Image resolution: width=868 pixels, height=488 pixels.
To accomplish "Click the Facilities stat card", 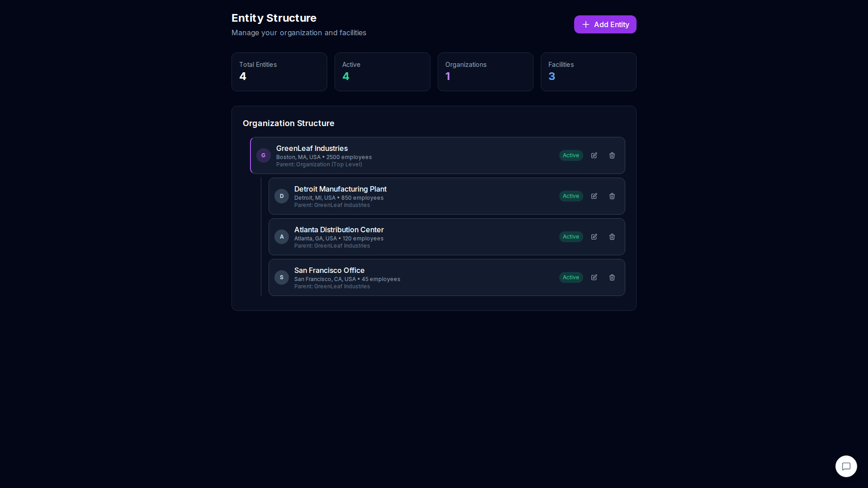I will point(588,71).
